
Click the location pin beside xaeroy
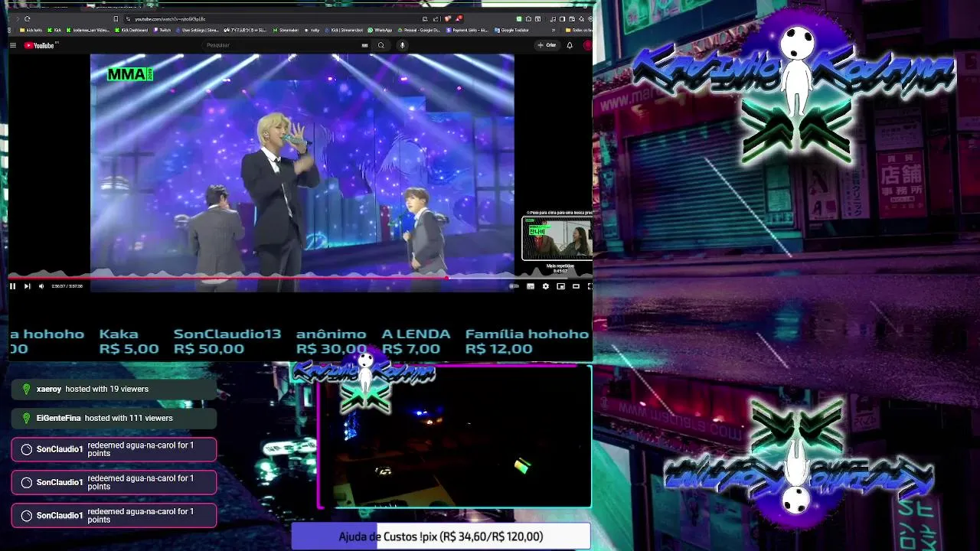pos(27,390)
